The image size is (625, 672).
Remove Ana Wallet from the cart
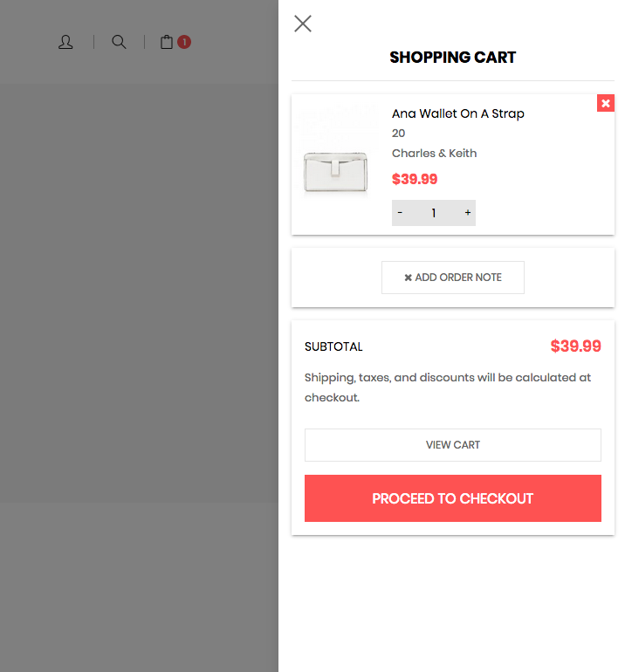(x=606, y=103)
